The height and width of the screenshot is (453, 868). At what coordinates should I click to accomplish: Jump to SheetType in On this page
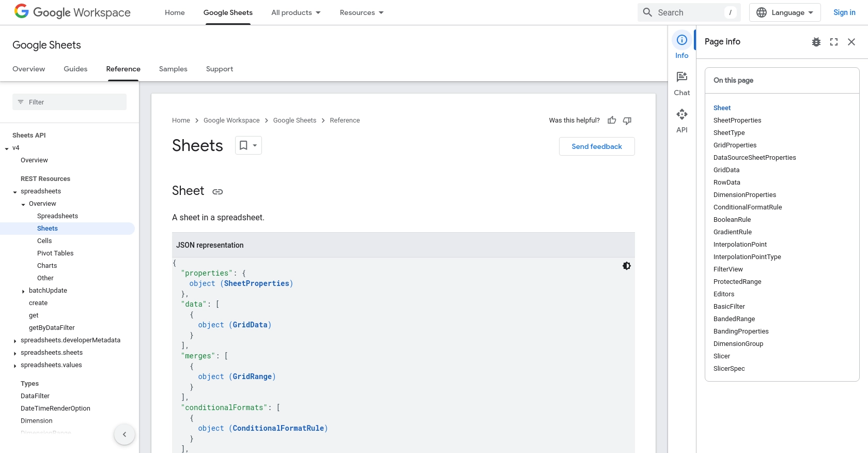[729, 133]
